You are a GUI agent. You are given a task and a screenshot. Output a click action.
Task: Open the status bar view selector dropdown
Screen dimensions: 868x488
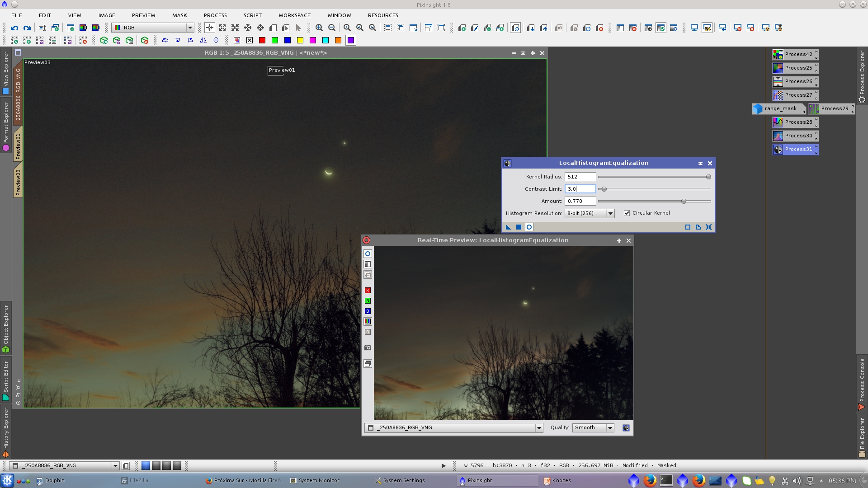[64, 466]
